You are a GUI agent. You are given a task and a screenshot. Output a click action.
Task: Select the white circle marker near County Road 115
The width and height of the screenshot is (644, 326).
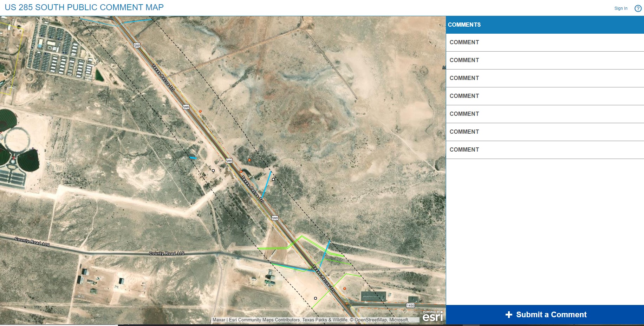point(316,298)
